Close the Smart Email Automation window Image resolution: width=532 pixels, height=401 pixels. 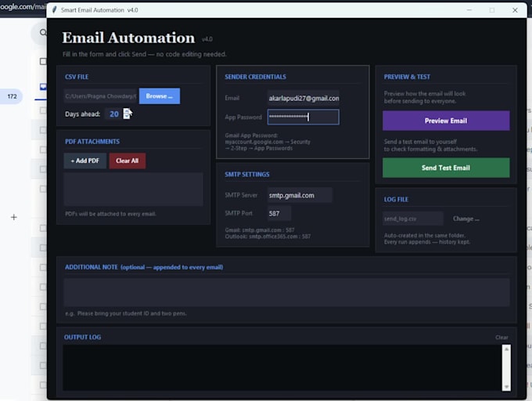pyautogui.click(x=515, y=10)
